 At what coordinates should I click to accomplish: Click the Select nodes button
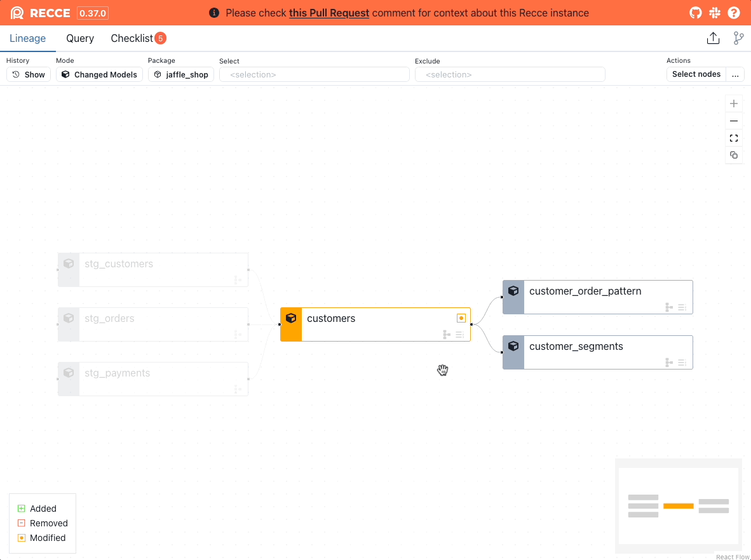click(696, 74)
